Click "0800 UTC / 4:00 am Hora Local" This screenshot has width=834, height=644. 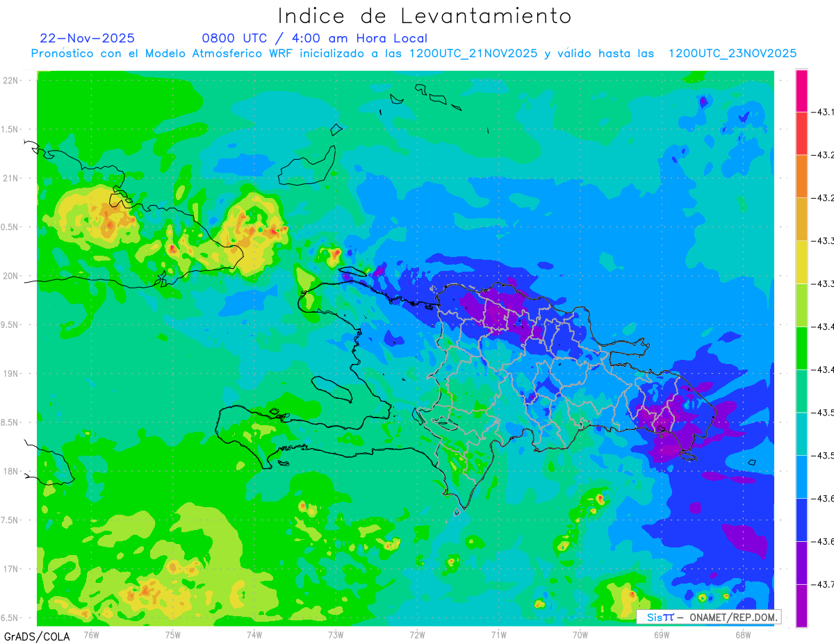click(315, 38)
